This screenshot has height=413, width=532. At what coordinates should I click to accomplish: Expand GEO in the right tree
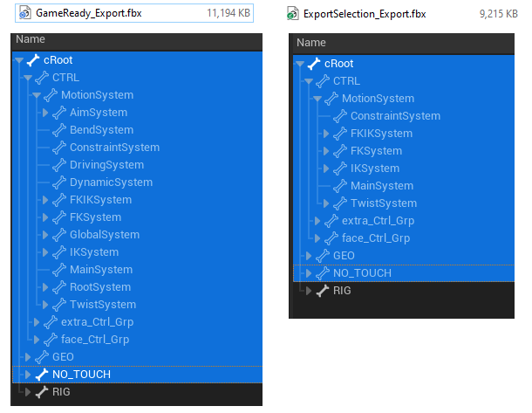309,256
